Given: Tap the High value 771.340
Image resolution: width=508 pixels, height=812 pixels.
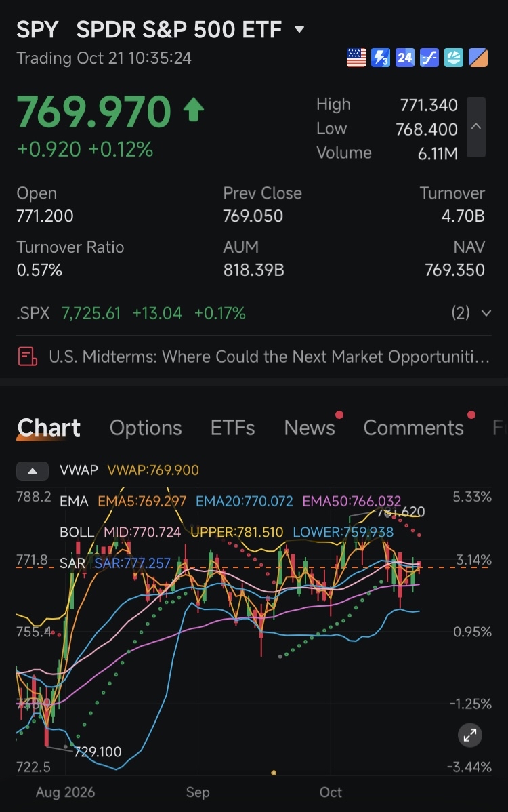Looking at the screenshot, I should coord(429,105).
